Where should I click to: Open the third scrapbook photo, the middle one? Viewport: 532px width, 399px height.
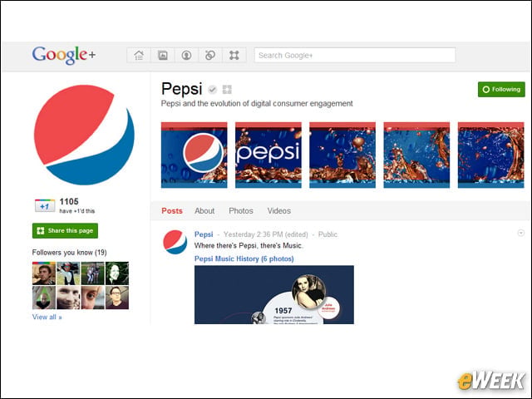point(342,155)
